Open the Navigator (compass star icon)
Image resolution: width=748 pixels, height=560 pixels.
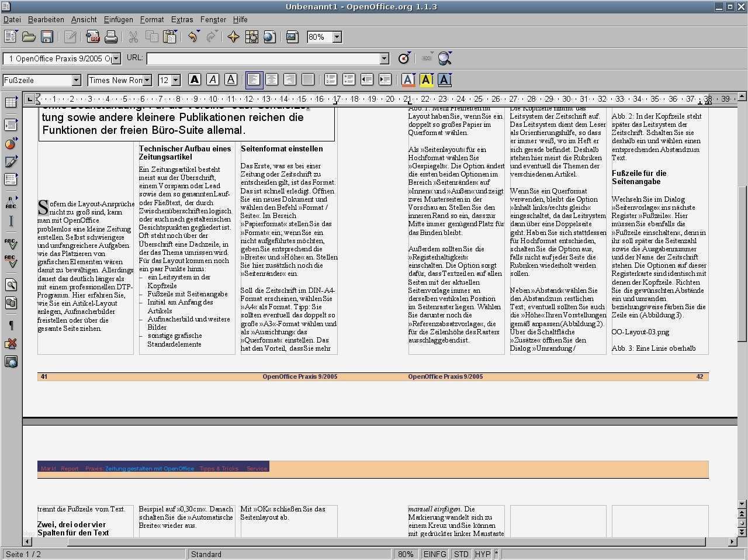tap(233, 37)
